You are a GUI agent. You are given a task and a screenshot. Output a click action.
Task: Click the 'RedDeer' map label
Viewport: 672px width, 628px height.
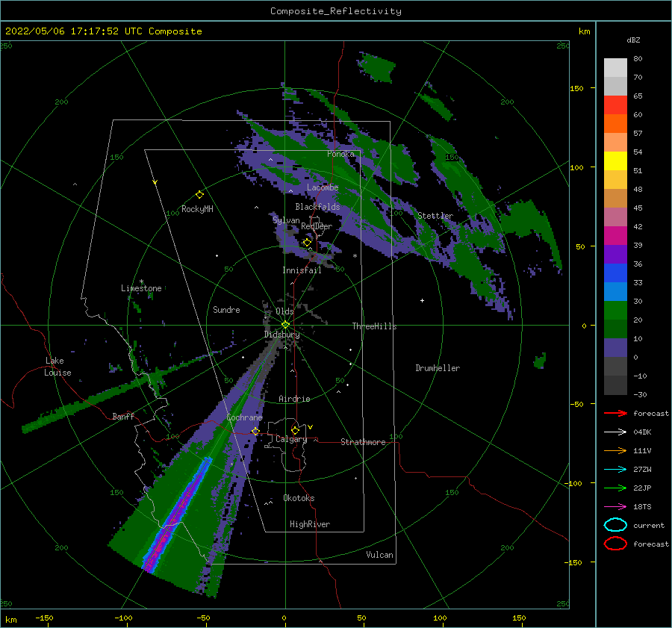pos(317,226)
